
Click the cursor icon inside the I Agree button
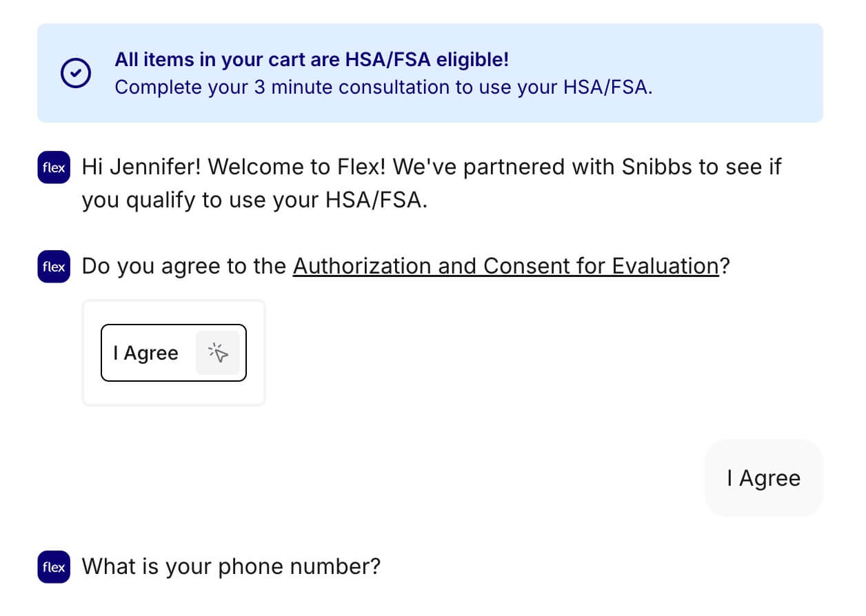[218, 353]
